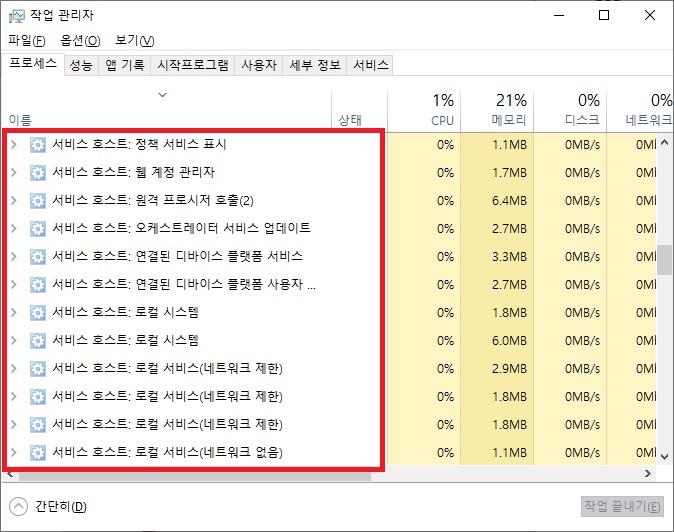Switch to the 서비스 tab
This screenshot has height=532, width=674.
tap(371, 65)
